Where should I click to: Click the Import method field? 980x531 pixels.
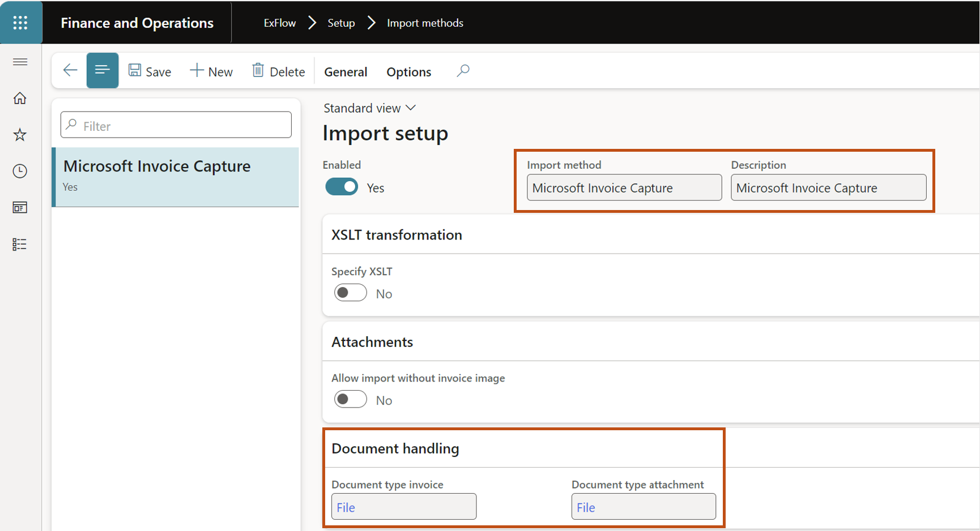(x=624, y=187)
